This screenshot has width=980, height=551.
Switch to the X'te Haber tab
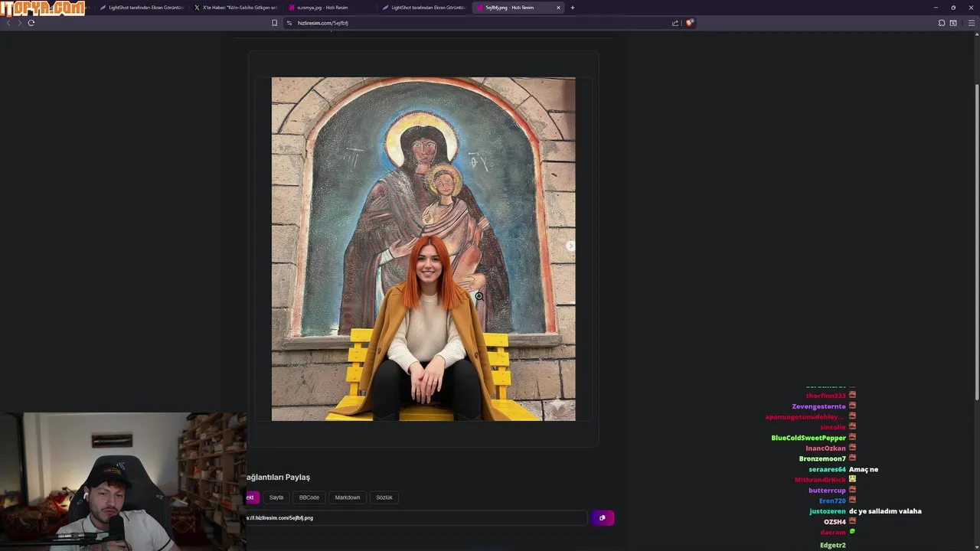(x=236, y=8)
